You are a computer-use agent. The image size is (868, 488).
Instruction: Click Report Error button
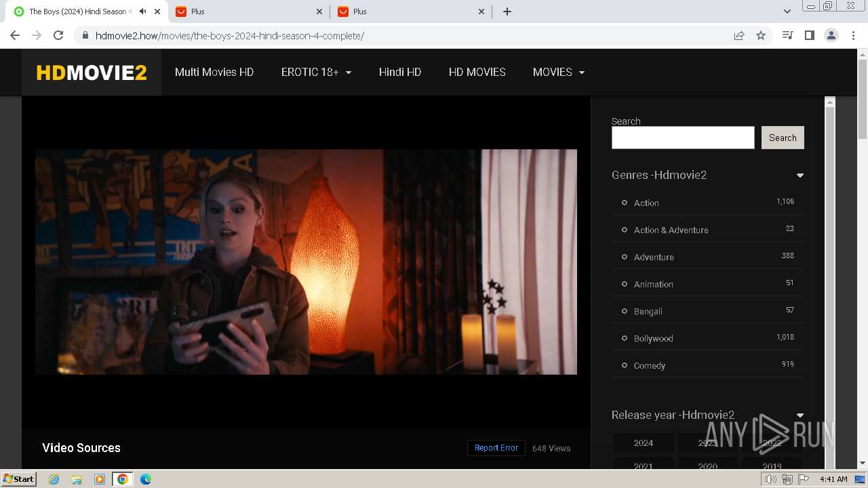click(496, 448)
